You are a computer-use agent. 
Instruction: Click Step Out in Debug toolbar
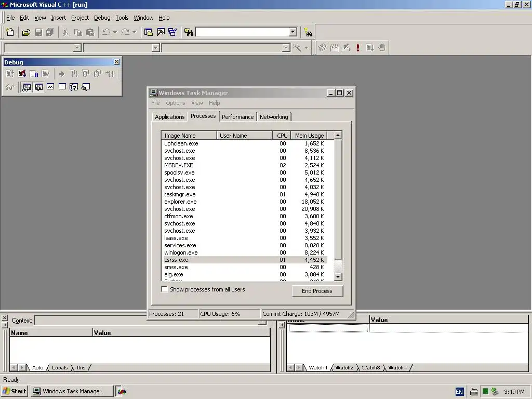point(98,74)
